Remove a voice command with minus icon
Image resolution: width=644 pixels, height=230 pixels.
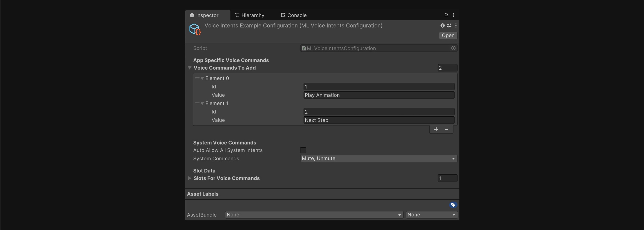pyautogui.click(x=447, y=129)
